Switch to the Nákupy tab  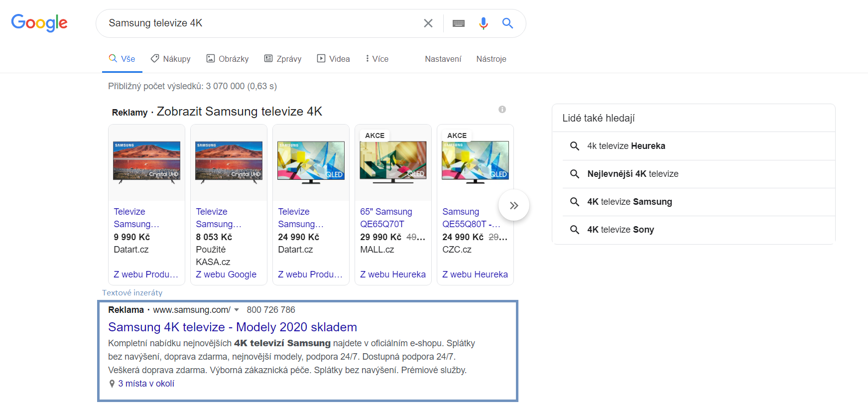point(170,59)
